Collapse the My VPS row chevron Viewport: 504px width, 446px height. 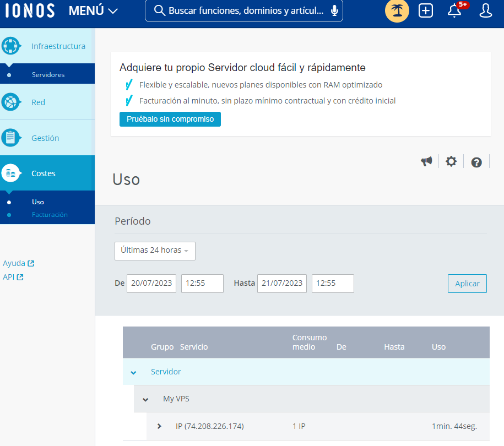pyautogui.click(x=145, y=399)
